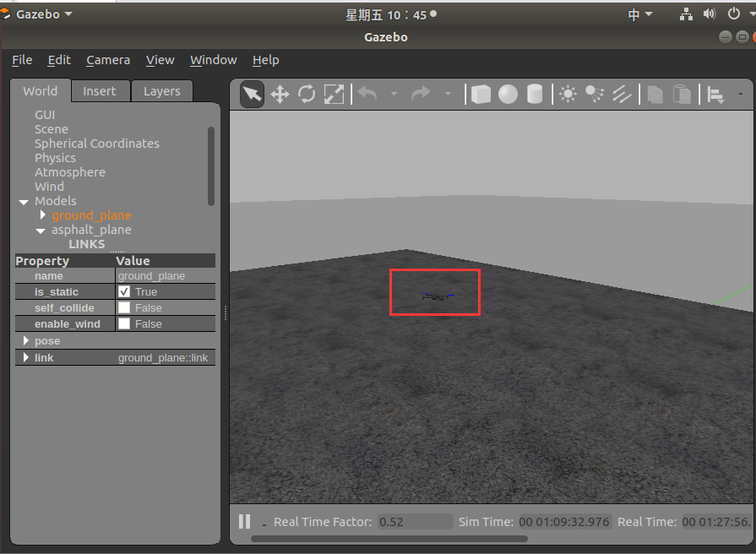Open the File menu
The height and width of the screenshot is (554, 756).
pos(22,60)
